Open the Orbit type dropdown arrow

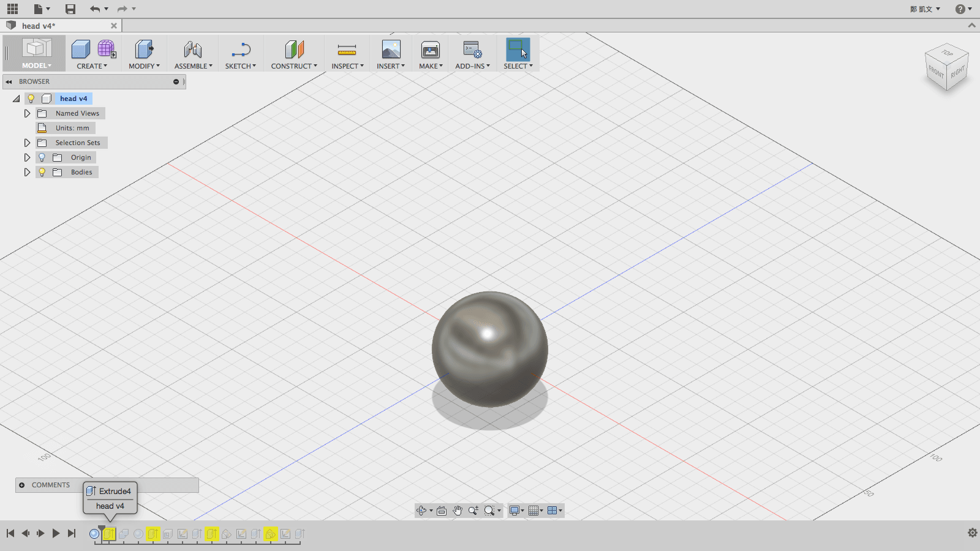pos(431,511)
